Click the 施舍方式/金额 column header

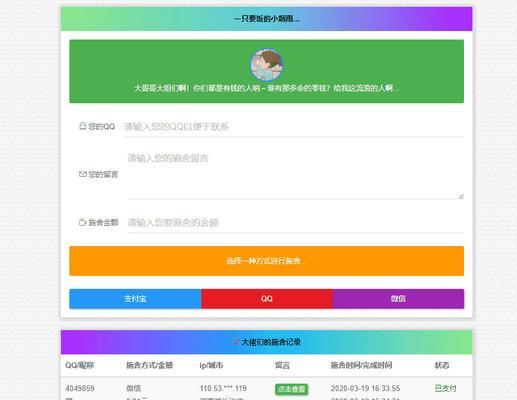(x=149, y=365)
